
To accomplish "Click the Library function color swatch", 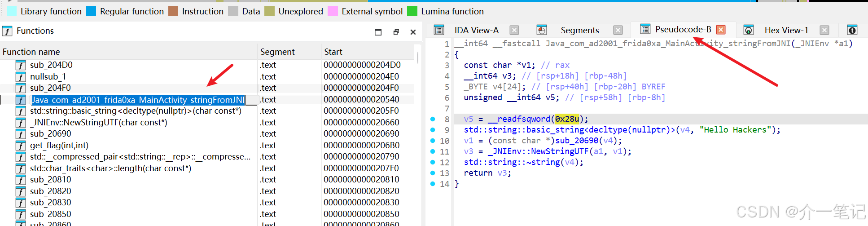I will tap(12, 11).
